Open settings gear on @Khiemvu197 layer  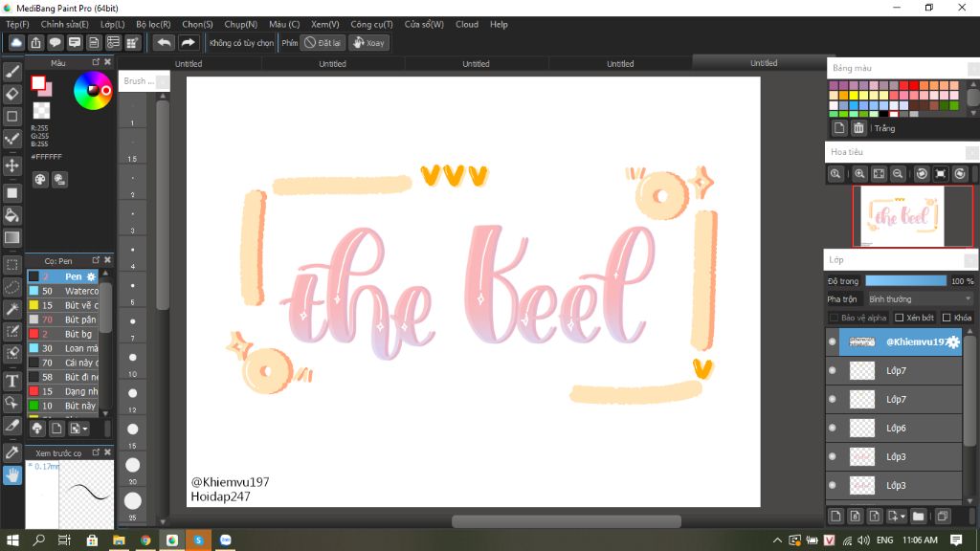coord(952,342)
